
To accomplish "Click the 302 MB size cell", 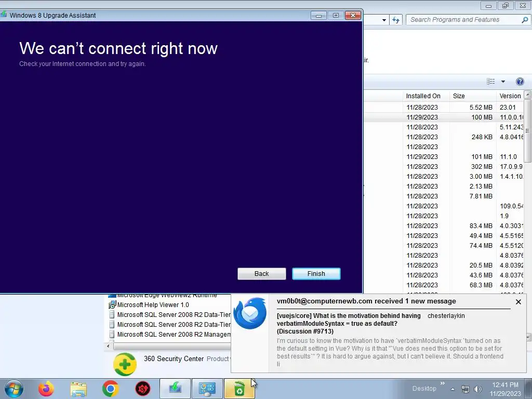I will (482, 167).
